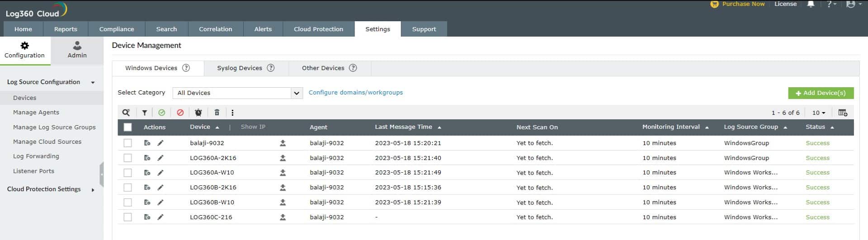868x240 pixels.
Task: Click the Purchase Now cart icon
Action: (x=714, y=4)
